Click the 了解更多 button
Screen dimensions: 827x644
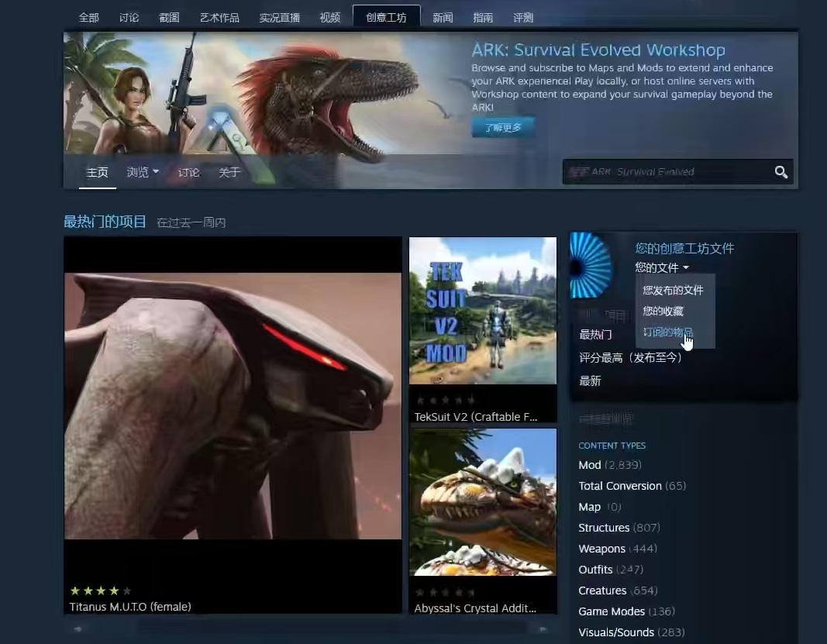[x=503, y=128]
